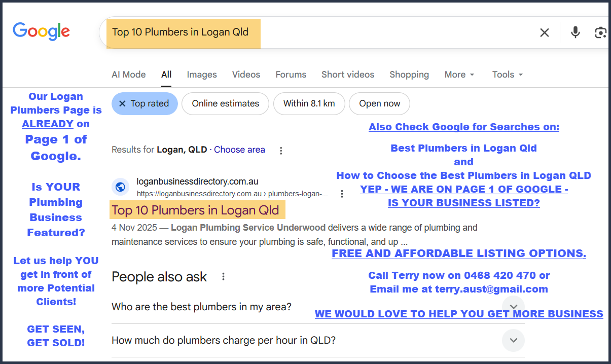Open three-dot menu beside loganbusinessdirectory result
Image resolution: width=611 pixels, height=364 pixels.
[342, 194]
